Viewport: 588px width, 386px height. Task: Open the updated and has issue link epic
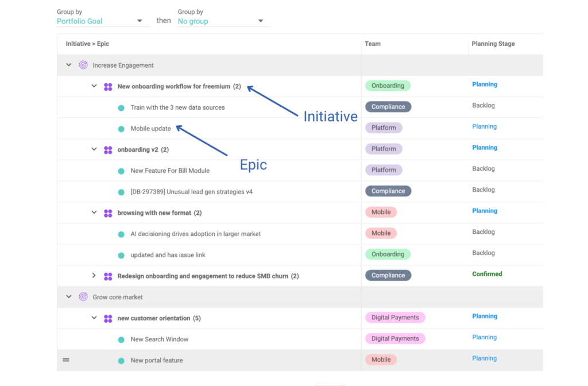pos(168,254)
